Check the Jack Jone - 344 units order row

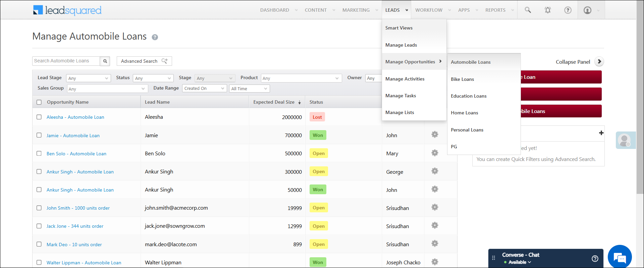coord(39,226)
